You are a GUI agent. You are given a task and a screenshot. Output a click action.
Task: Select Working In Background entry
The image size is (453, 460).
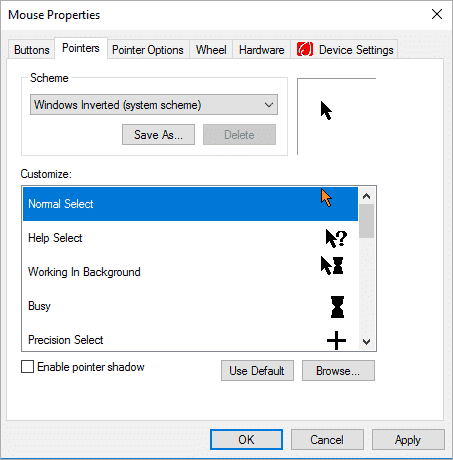pos(190,272)
